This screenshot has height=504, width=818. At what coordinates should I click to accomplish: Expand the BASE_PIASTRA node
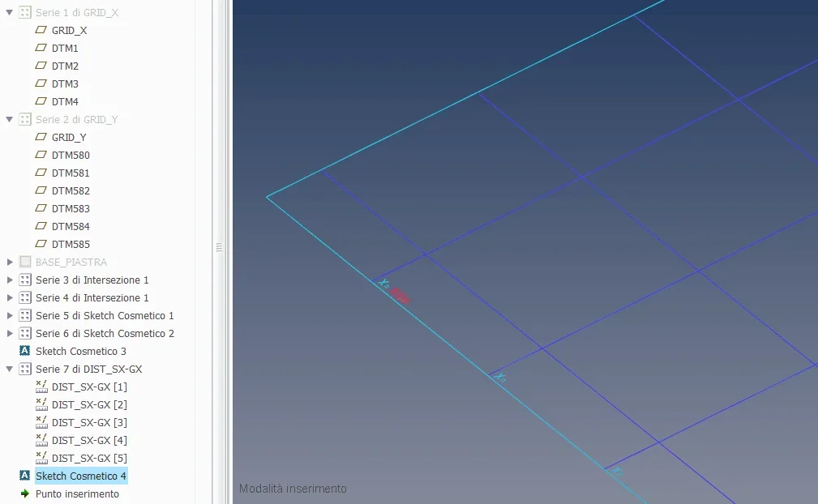pos(10,262)
